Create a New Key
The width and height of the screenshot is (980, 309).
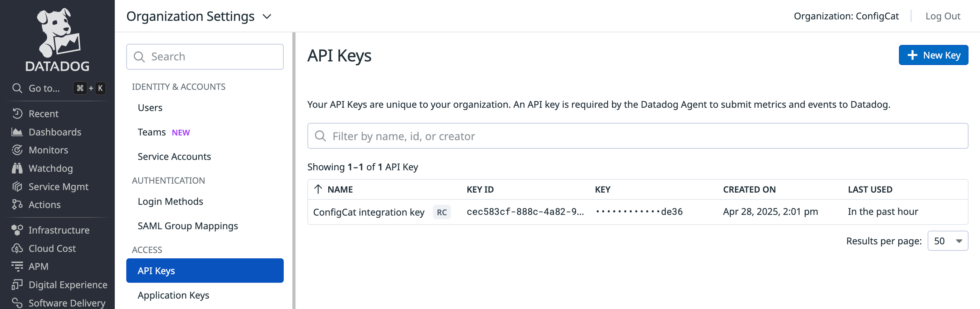pos(934,55)
